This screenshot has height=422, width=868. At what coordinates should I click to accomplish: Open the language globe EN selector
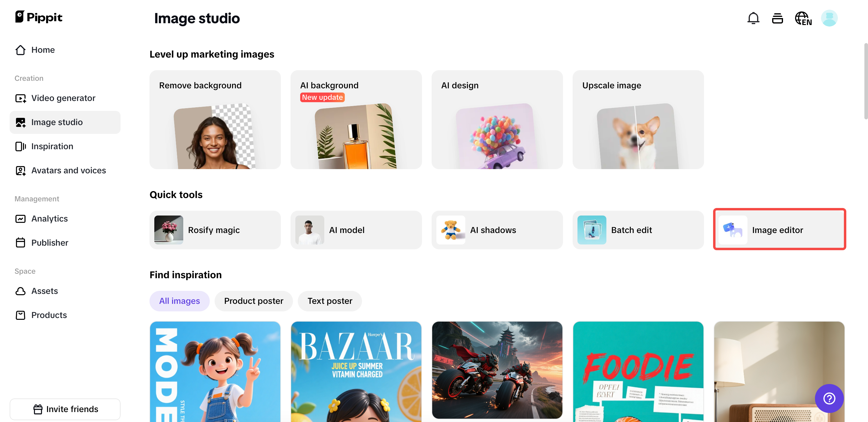point(803,18)
